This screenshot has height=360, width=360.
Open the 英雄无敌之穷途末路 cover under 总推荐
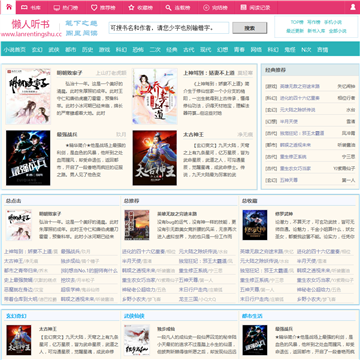pos(137,225)
